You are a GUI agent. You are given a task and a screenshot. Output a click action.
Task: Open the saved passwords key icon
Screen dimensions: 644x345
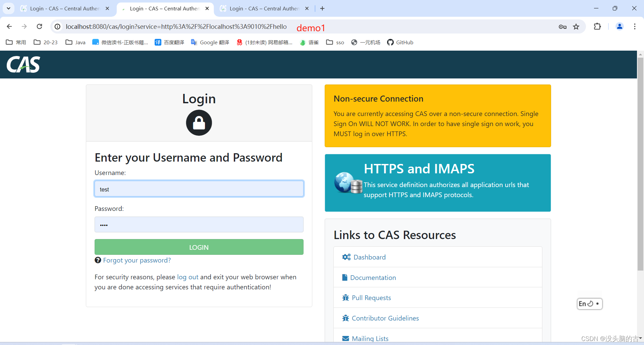(562, 27)
